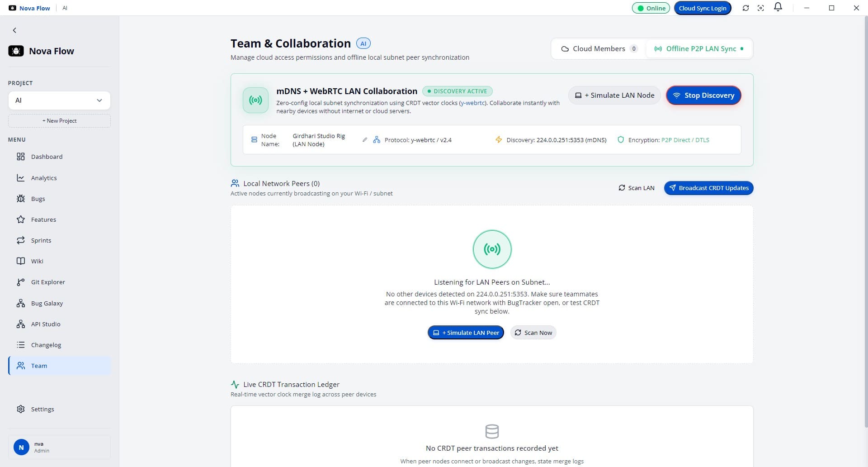Image resolution: width=868 pixels, height=467 pixels.
Task: Open the notifications bell
Action: tap(778, 7)
